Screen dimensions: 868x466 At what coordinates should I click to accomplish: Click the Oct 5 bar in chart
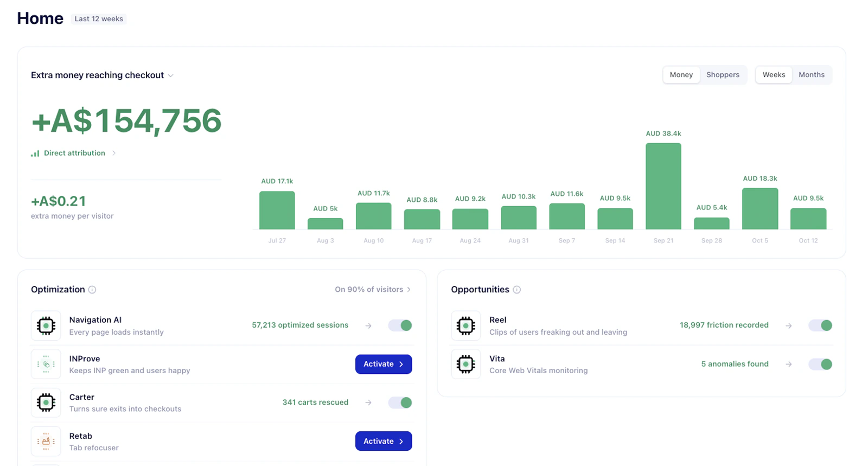[760, 209]
